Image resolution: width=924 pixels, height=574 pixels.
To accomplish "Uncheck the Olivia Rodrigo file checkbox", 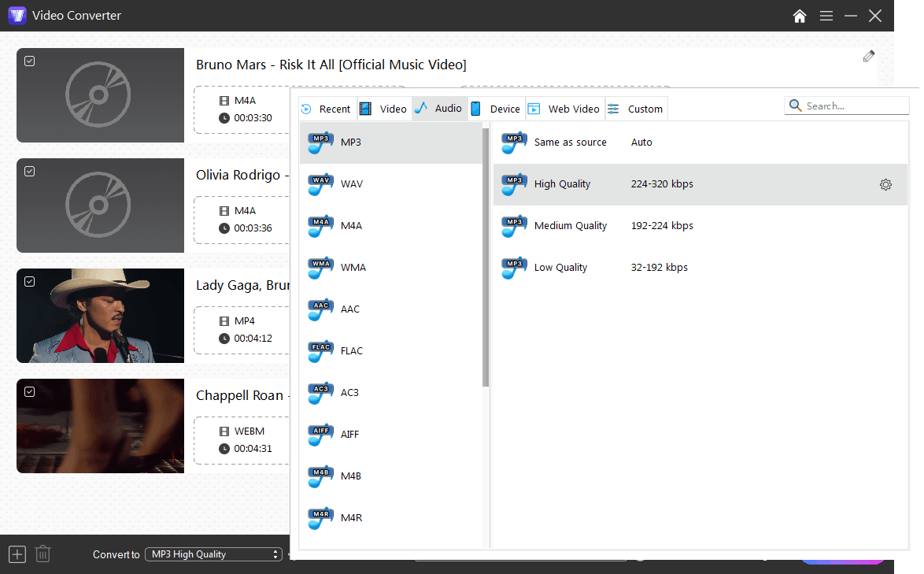I will (x=29, y=172).
